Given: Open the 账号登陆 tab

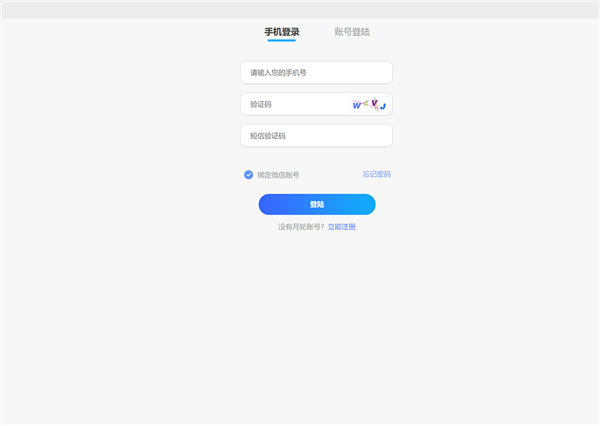Looking at the screenshot, I should coord(352,32).
